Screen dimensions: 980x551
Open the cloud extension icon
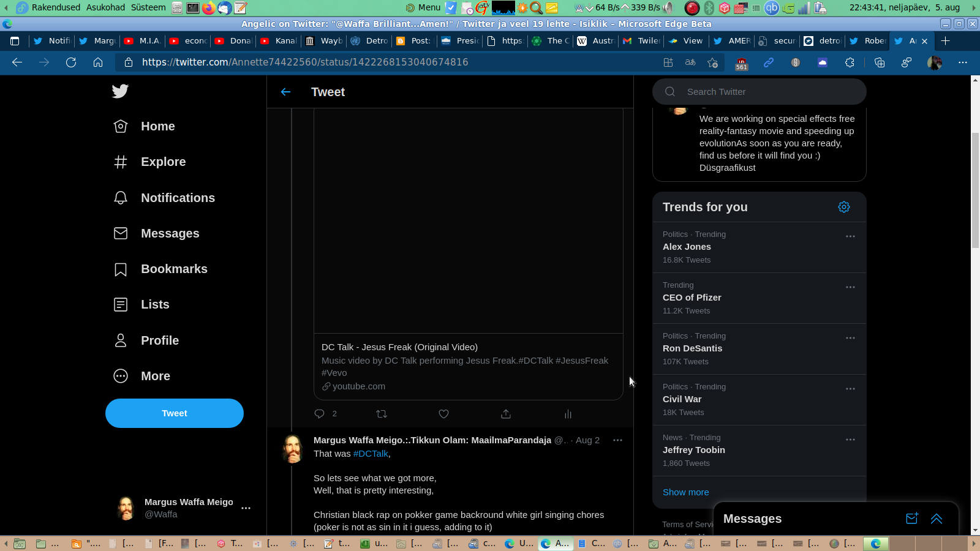point(823,62)
